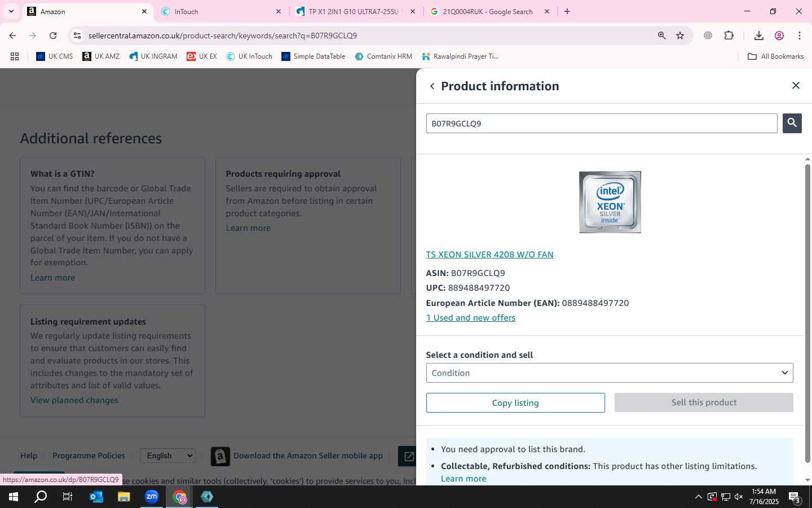Screen dimensions: 812x508
Task: Open Windows search in taskbar
Action: tap(41, 497)
